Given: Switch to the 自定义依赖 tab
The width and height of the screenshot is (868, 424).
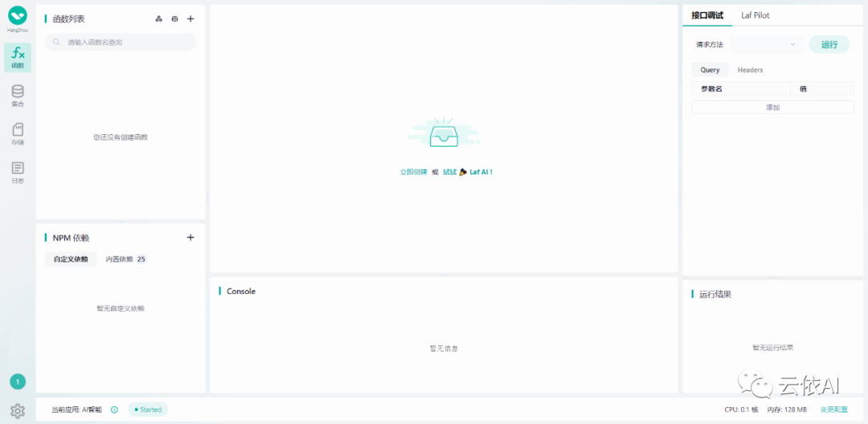Looking at the screenshot, I should point(71,259).
